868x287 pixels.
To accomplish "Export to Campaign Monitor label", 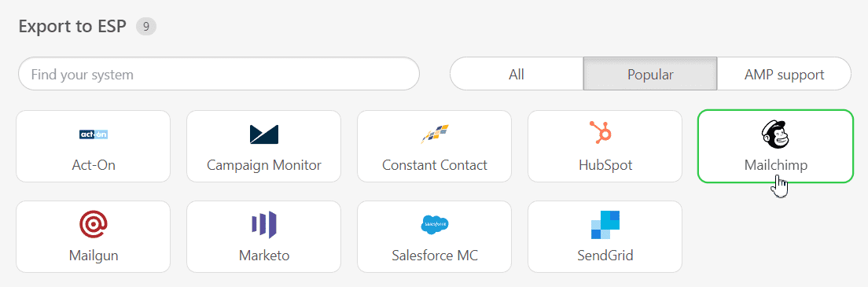I will click(264, 165).
